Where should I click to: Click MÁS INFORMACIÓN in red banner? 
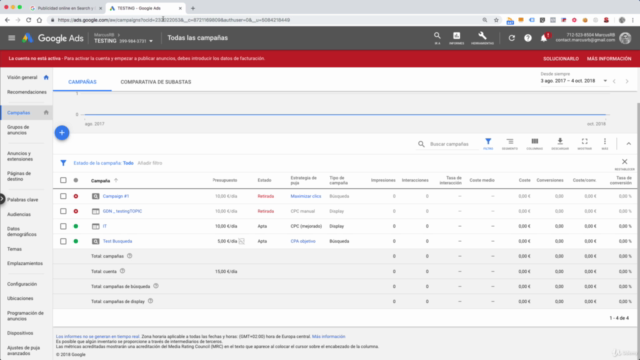609,59
